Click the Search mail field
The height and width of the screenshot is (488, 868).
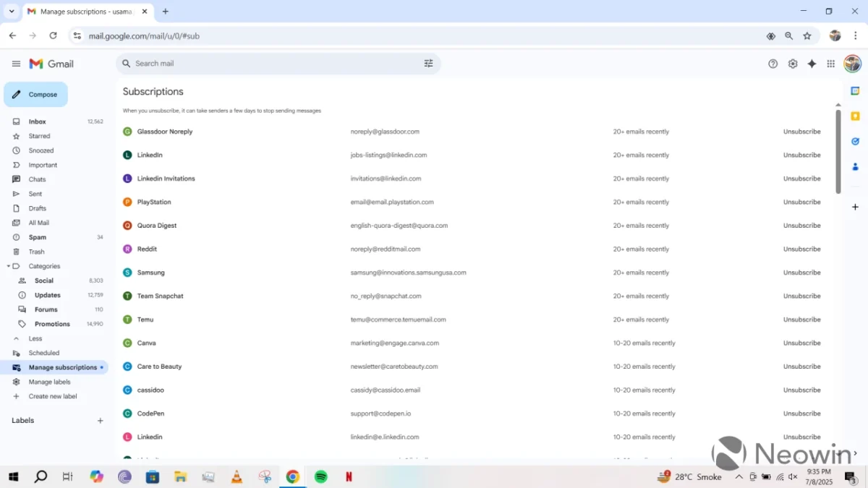pyautogui.click(x=278, y=64)
